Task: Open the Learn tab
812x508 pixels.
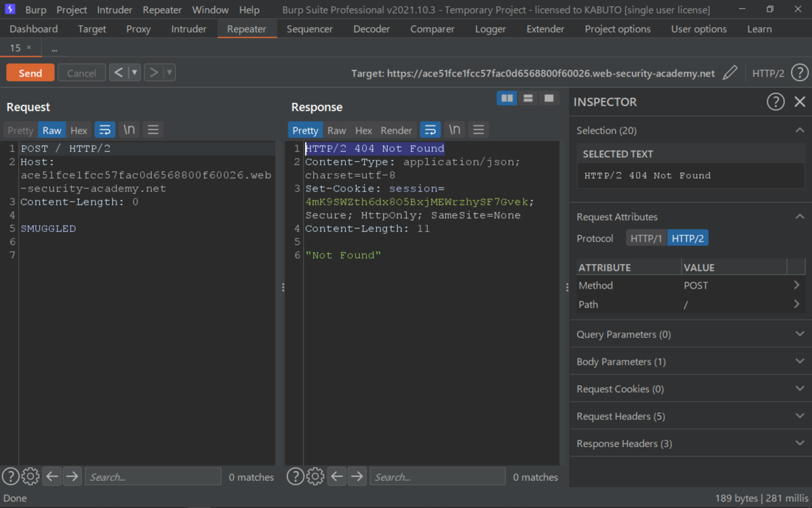Action: [x=759, y=29]
